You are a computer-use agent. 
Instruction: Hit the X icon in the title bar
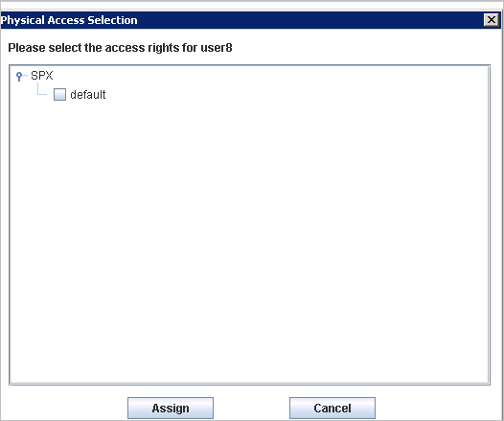tap(492, 20)
